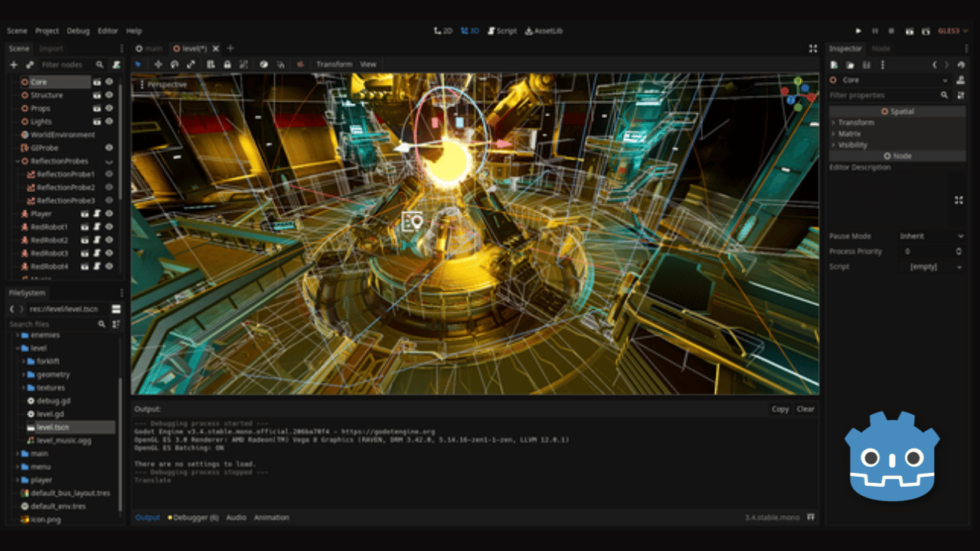Run the project with the play icon
The image size is (980, 551).
pyautogui.click(x=857, y=31)
